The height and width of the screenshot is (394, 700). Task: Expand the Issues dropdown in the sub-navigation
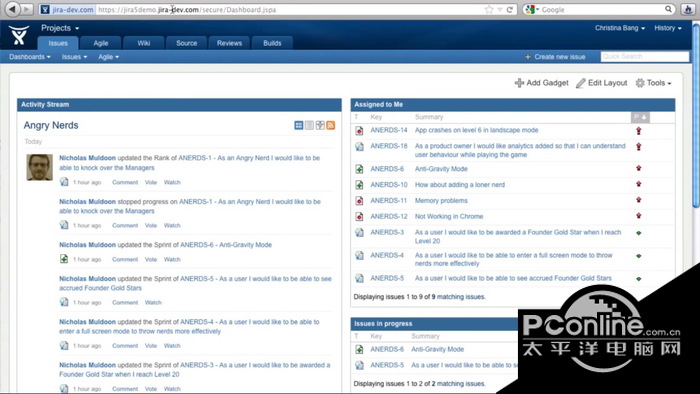[x=74, y=57]
